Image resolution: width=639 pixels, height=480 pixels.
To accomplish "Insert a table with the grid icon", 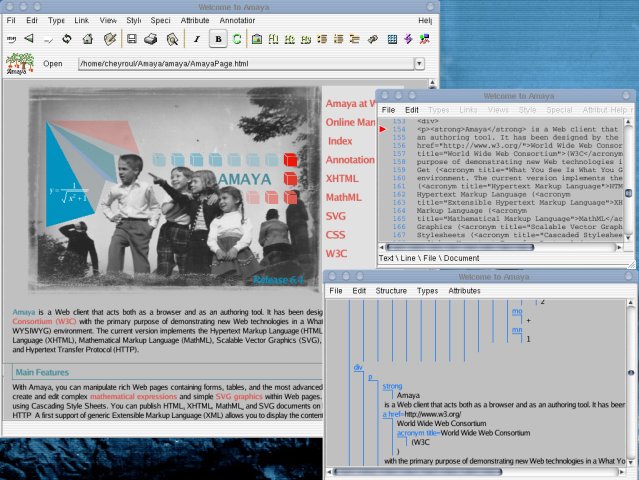I will 392,39.
